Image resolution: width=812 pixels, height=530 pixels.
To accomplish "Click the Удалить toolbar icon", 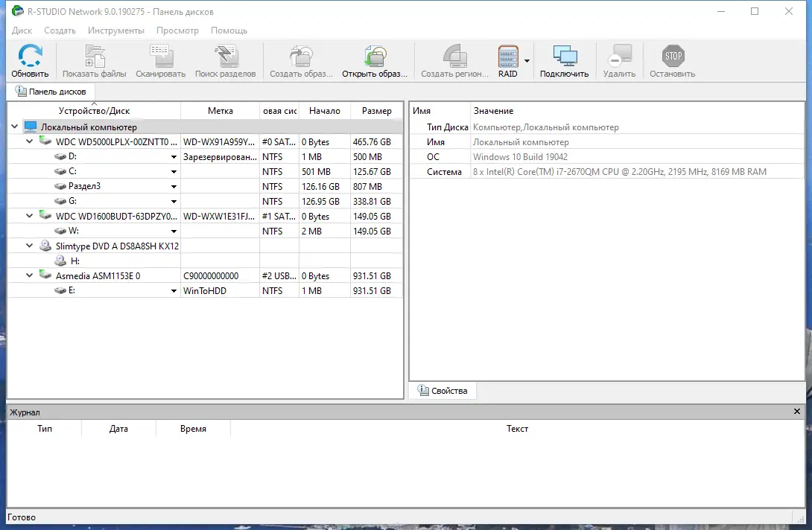I will 620,55.
